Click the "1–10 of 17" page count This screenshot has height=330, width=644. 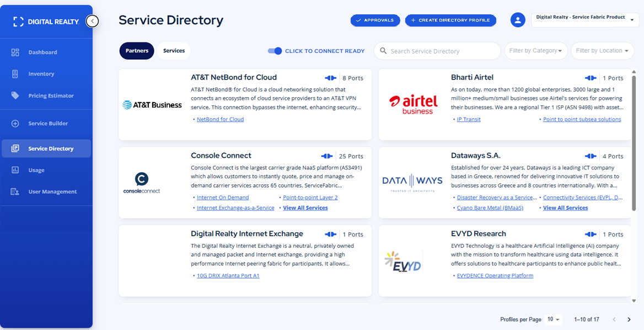[587, 320]
